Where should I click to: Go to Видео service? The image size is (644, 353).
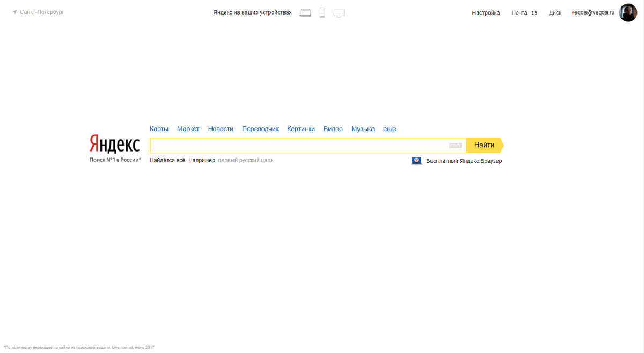[x=333, y=129]
